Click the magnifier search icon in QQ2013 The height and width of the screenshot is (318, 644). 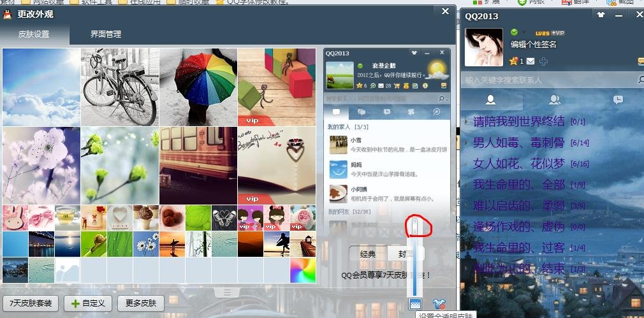click(x=640, y=80)
